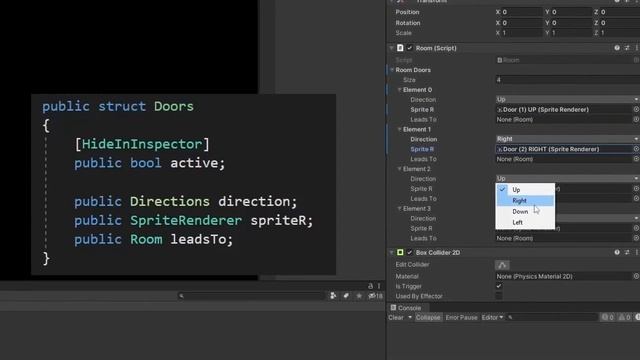Open object picker for Element 0 Sprite R
640x360 pixels.
pos(636,109)
